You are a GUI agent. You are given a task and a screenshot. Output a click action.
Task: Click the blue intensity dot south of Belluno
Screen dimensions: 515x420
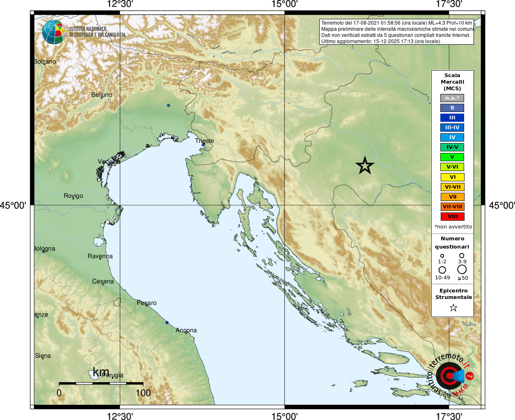click(168, 105)
